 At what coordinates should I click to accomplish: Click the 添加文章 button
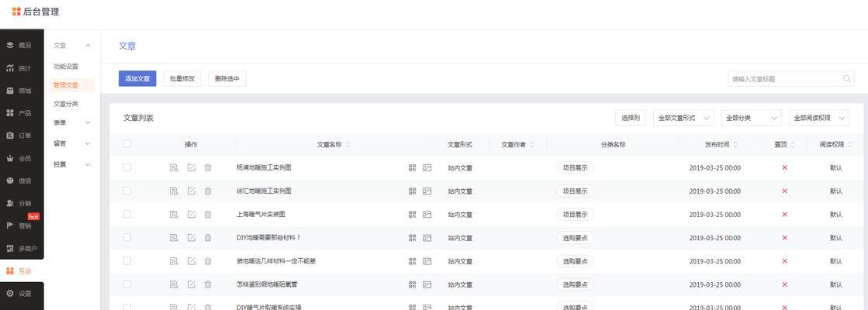pyautogui.click(x=137, y=78)
